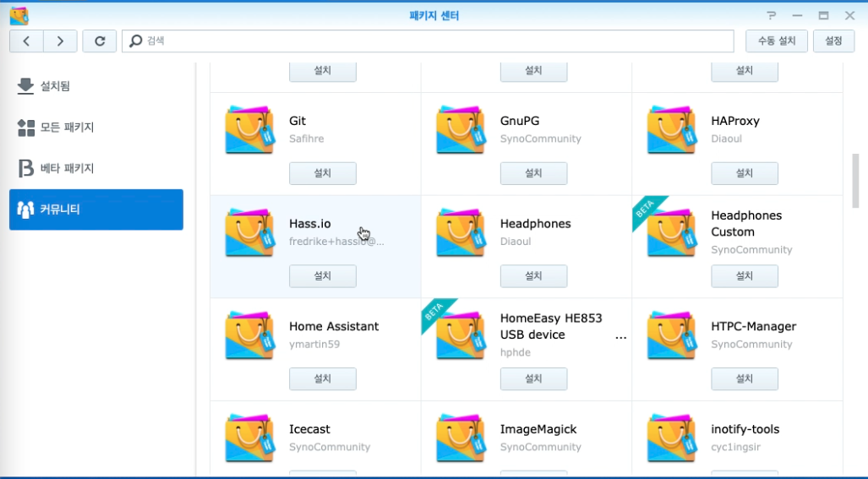Click the search input field
The image size is (868, 479).
428,41
